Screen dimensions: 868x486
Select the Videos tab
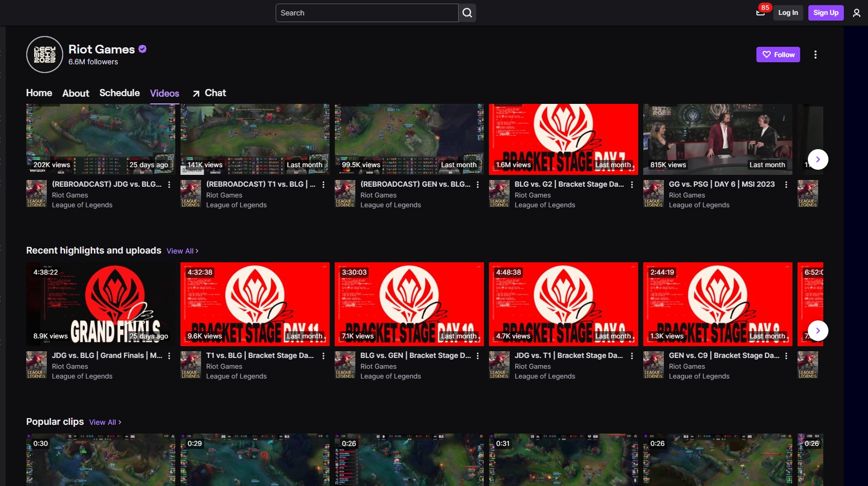pyautogui.click(x=165, y=94)
